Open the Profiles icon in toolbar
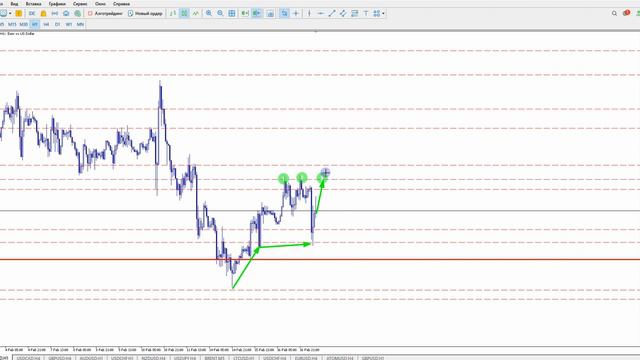Image resolution: width=640 pixels, height=360 pixels. coord(19,13)
